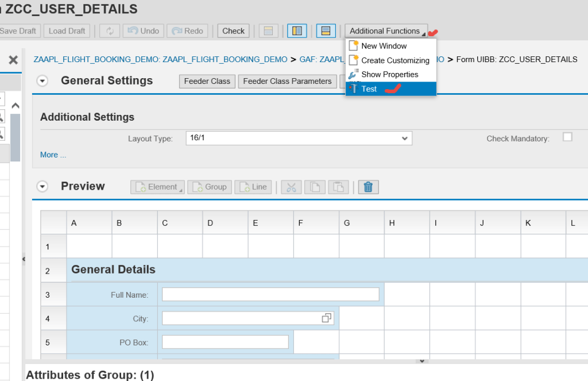588x381 pixels.
Task: Select the Cut icon in Preview toolbar
Action: (x=291, y=187)
